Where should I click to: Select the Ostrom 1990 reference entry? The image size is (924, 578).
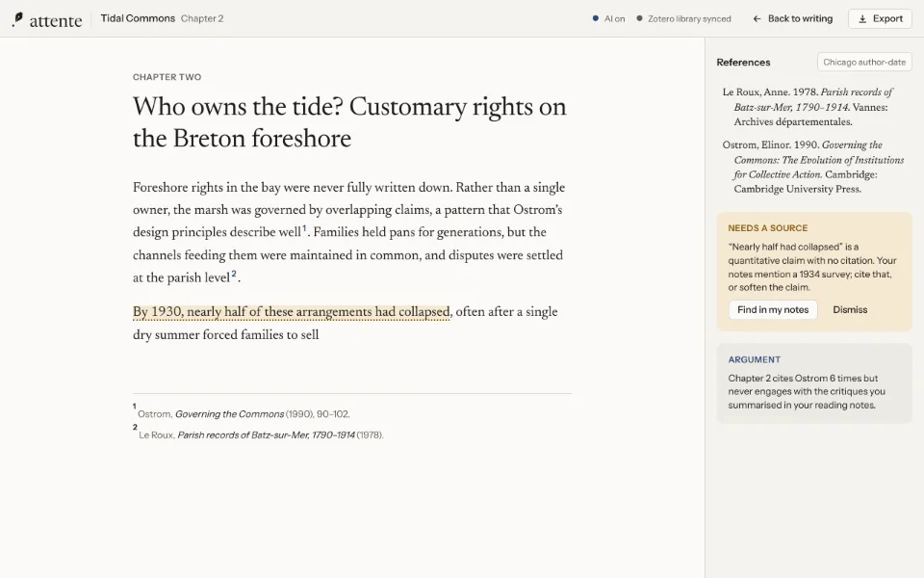point(813,167)
